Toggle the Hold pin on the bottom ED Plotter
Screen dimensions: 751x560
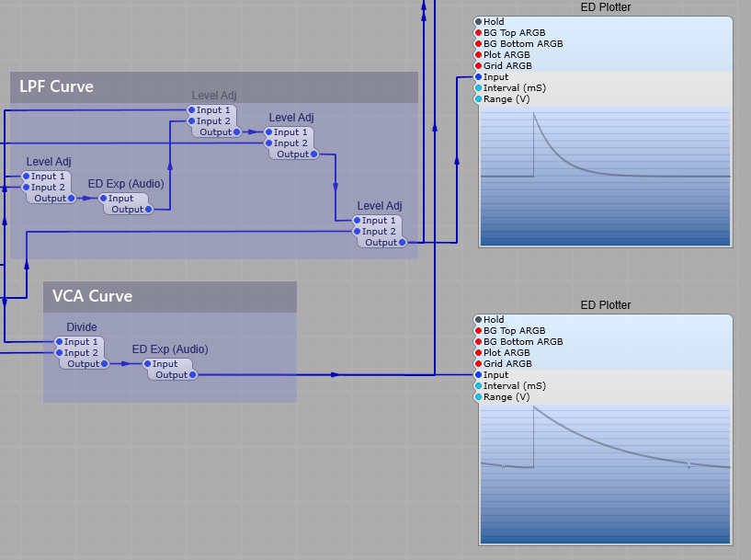coord(480,319)
